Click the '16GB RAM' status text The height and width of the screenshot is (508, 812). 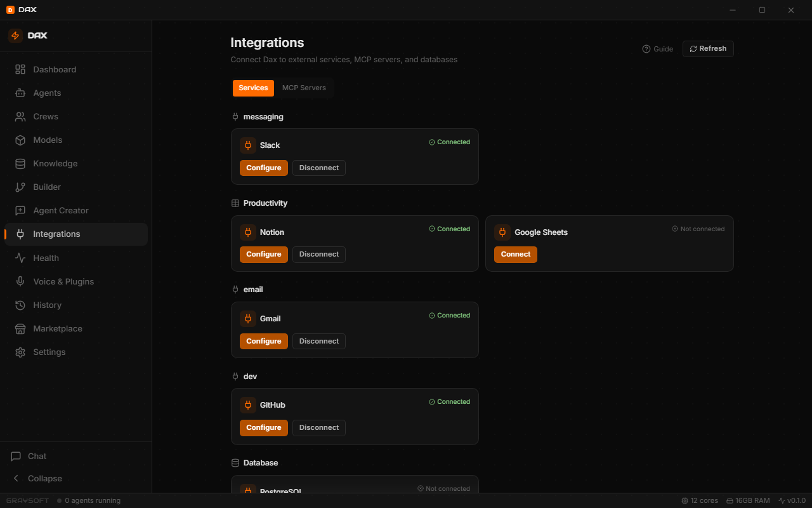753,500
